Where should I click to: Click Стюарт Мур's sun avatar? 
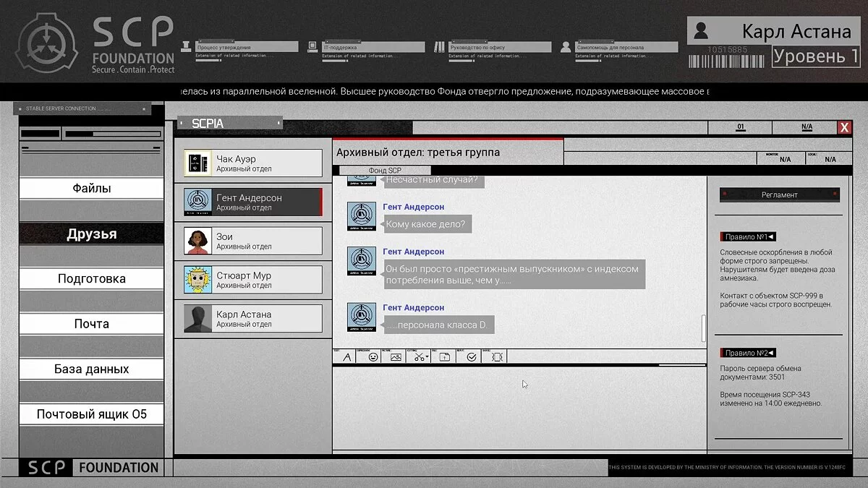[x=197, y=280]
